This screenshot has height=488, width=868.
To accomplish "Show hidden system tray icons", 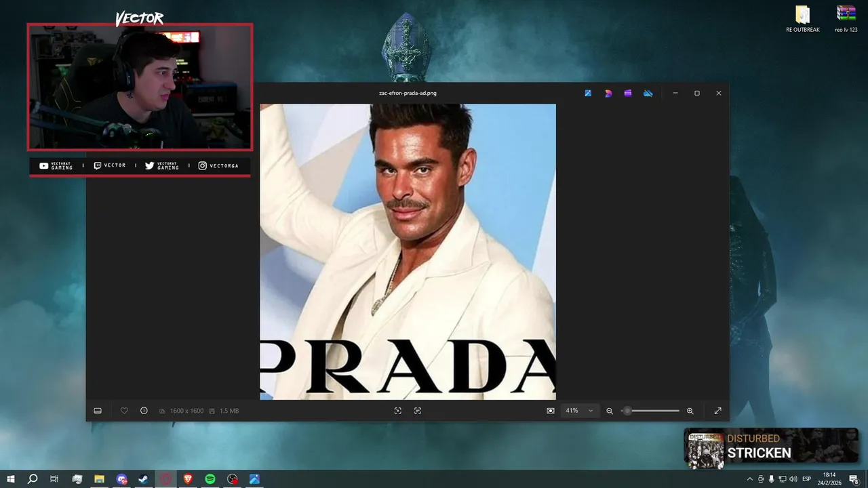I will tap(750, 479).
